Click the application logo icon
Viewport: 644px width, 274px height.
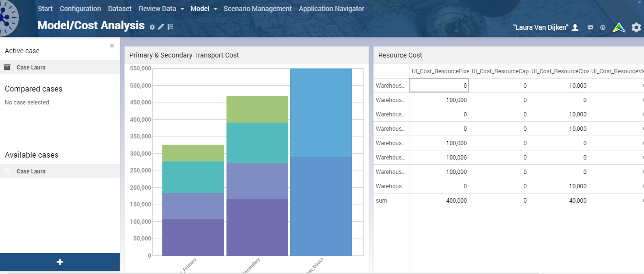[8, 18]
